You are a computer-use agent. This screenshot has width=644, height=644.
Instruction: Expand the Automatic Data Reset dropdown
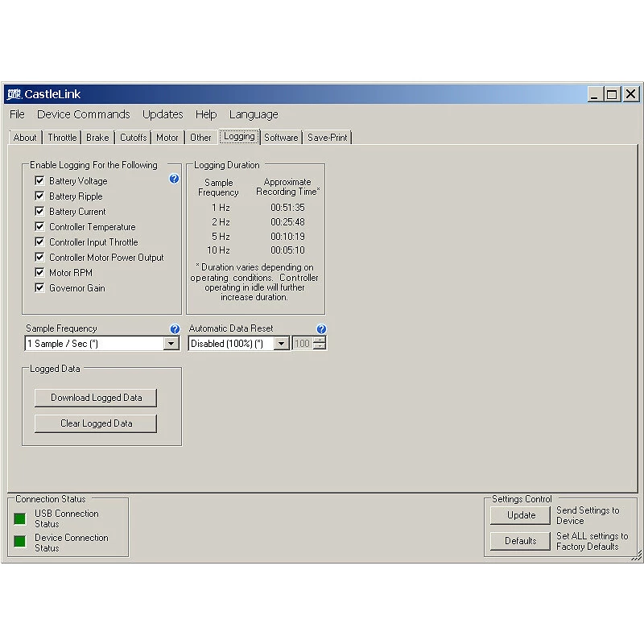tap(281, 344)
